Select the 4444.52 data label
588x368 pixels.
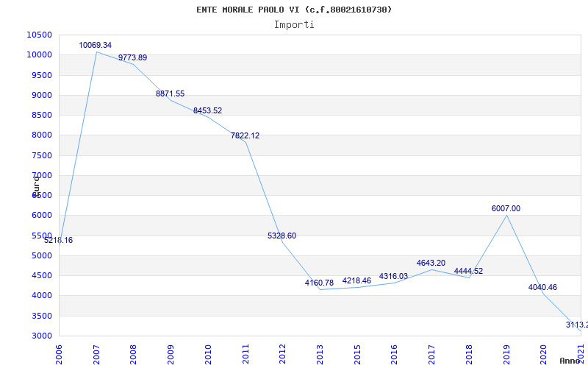[x=468, y=271]
